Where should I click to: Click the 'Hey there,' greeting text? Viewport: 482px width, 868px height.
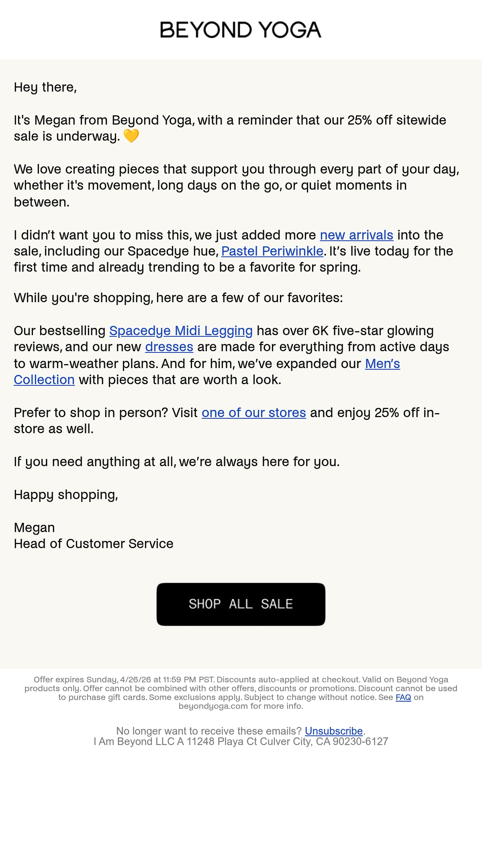pos(45,87)
